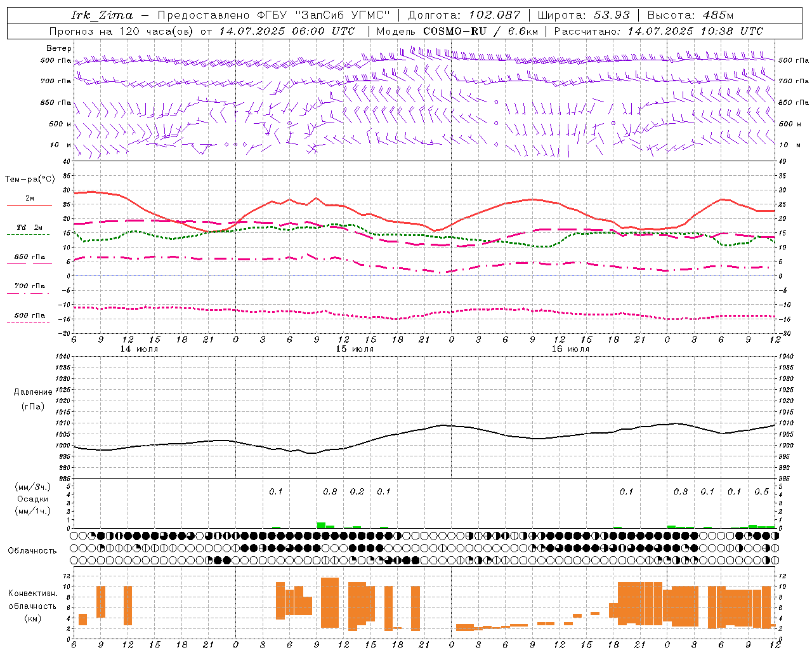Click the '(км)' unit label under the 'Конвективн. облачность' label
Screen dimensions: 812x650
(32, 618)
